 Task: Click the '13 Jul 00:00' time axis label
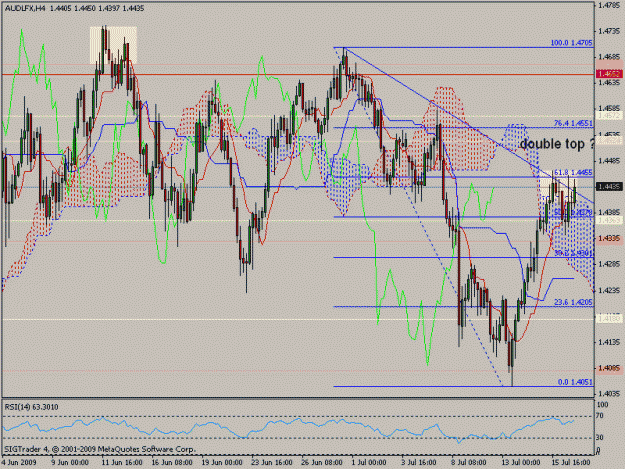521,462
